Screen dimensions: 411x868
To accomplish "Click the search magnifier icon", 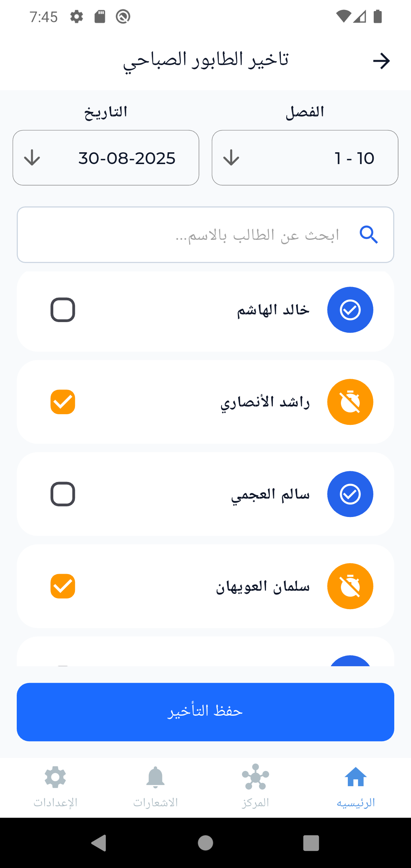I will 368,235.
